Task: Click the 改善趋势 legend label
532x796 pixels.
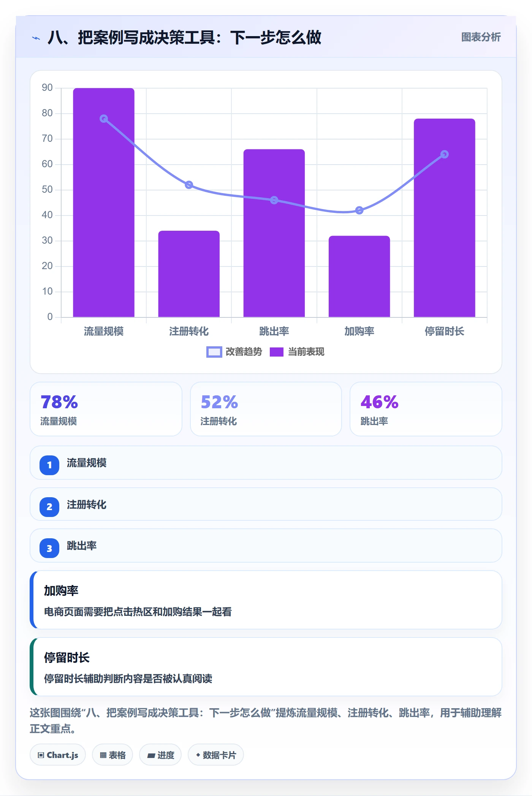Action: pos(244,352)
